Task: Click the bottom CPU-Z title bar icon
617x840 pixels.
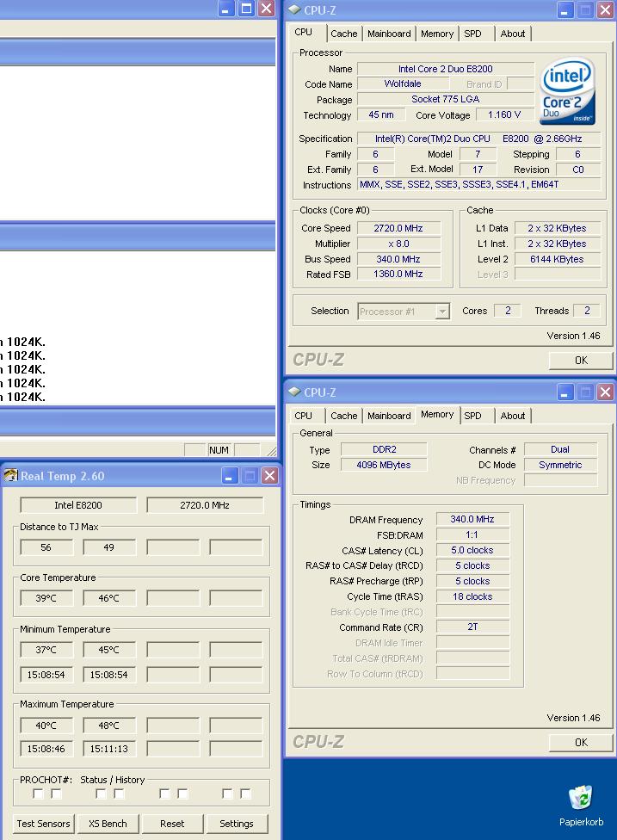Action: (x=294, y=392)
